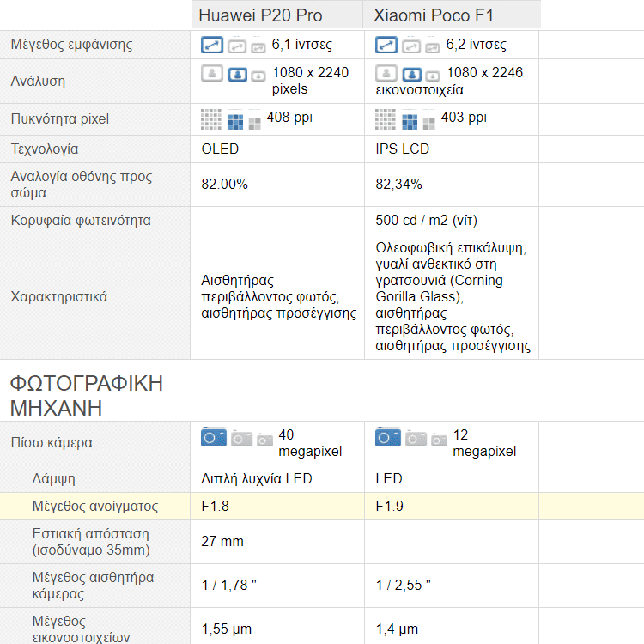Click the grey small-screen icon in Xiaomi's display size row
This screenshot has width=644, height=644.
[433, 48]
